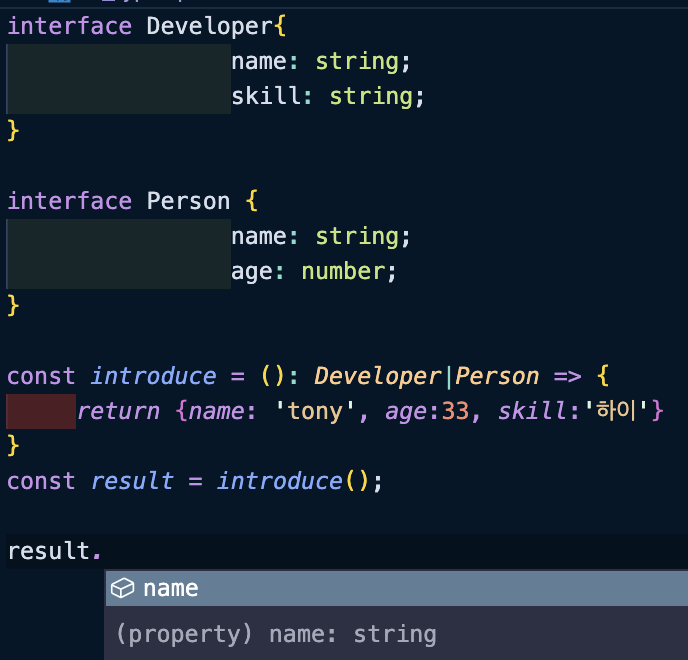Click Developer in the return type union
688x660 pixels.
[378, 376]
